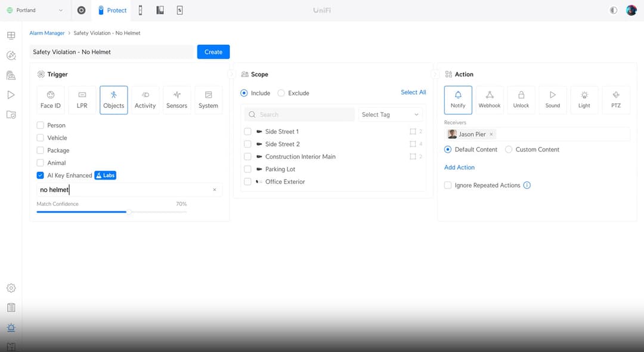Click the Add Action link
The width and height of the screenshot is (644, 352).
[x=459, y=167]
